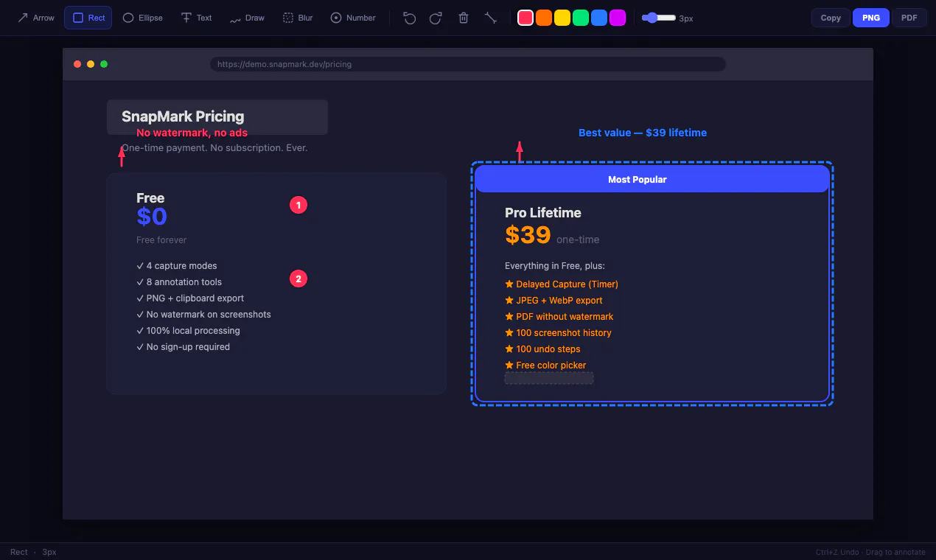Click the stroke width slider
936x560 pixels.
coord(659,18)
